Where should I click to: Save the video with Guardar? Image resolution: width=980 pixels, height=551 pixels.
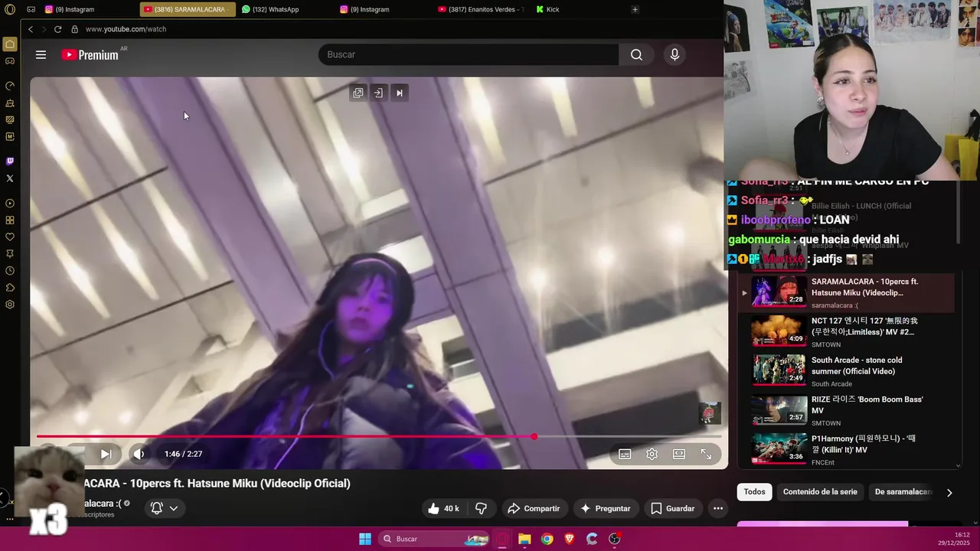coord(672,508)
